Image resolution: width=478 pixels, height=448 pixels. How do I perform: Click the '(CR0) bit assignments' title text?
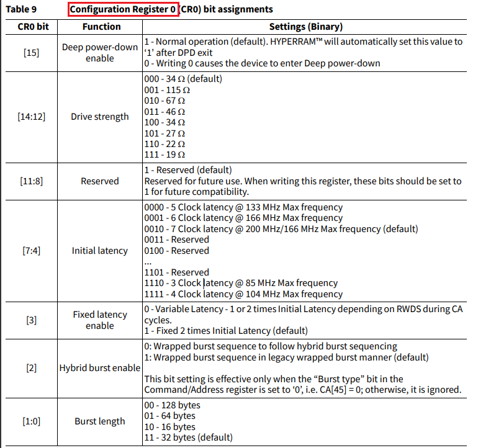[226, 9]
